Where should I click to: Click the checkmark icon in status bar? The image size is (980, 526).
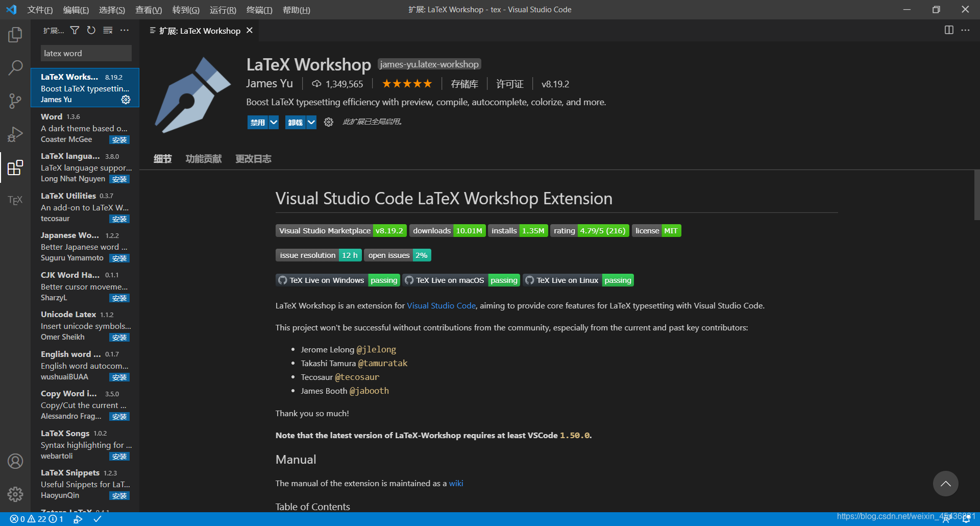click(97, 519)
